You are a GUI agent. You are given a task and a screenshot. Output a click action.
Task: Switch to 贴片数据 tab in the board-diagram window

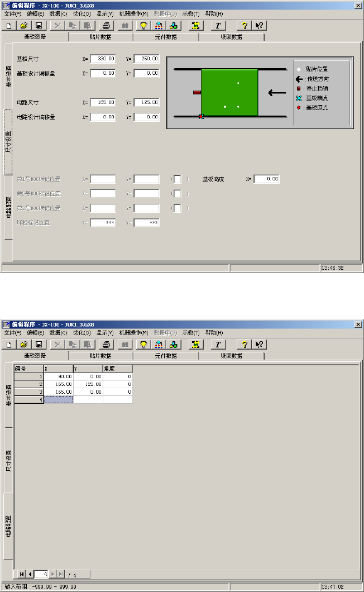100,37
